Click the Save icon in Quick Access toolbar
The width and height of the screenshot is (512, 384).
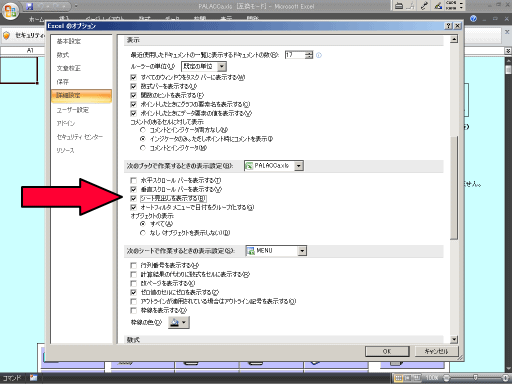point(30,6)
